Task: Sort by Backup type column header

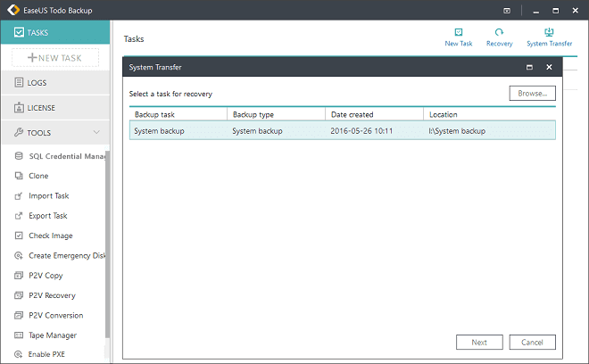Action: [277, 114]
